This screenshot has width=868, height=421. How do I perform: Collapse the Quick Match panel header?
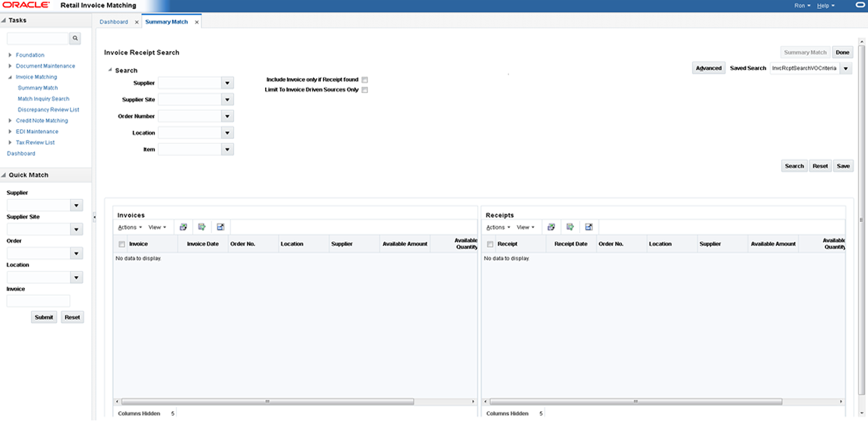coord(4,175)
